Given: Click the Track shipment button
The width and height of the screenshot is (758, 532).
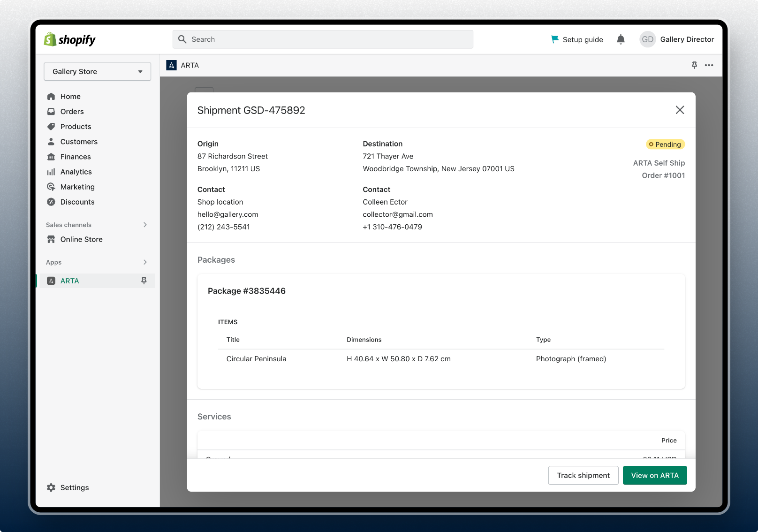Looking at the screenshot, I should (x=583, y=475).
